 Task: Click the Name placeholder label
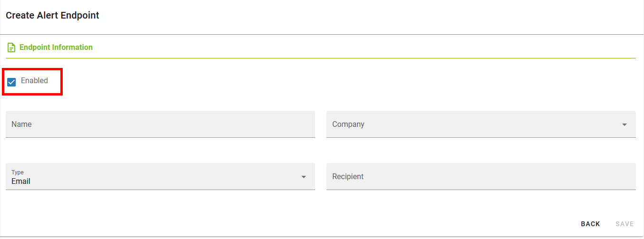pyautogui.click(x=21, y=124)
